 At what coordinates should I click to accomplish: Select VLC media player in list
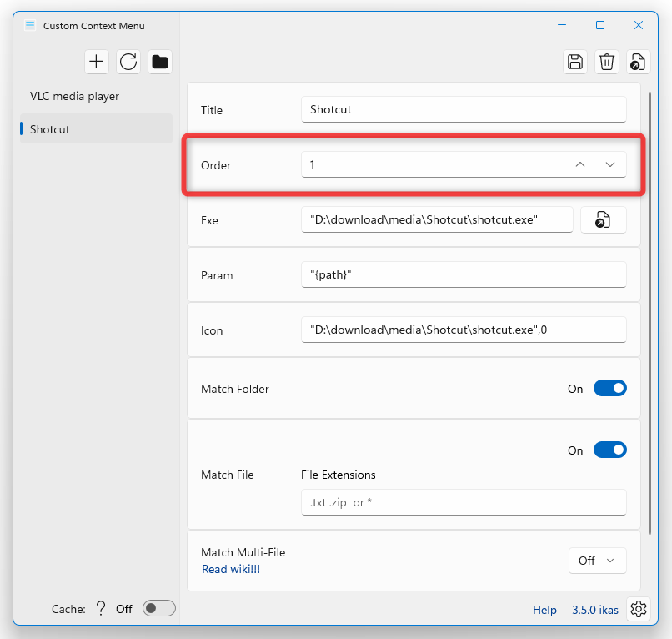coord(96,96)
